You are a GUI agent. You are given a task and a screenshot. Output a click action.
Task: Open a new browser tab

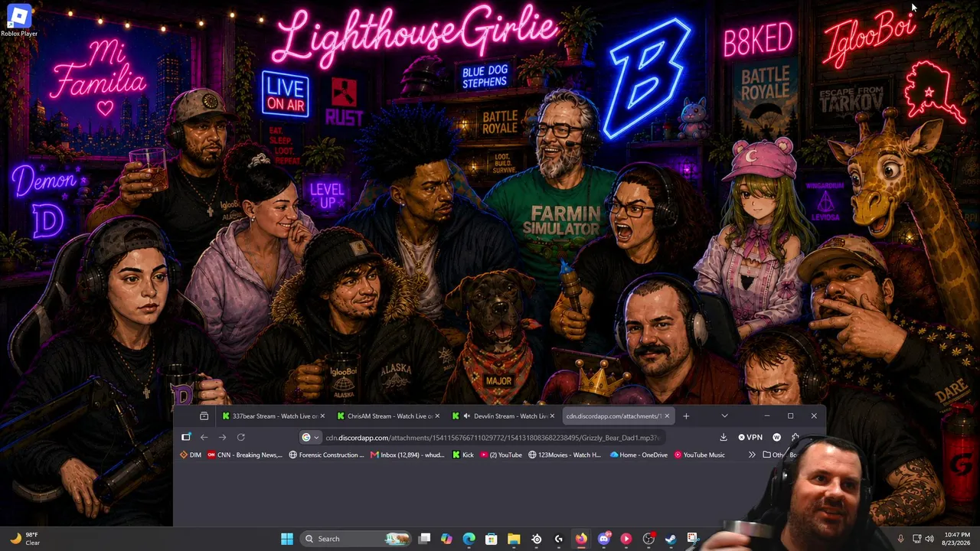(x=686, y=416)
